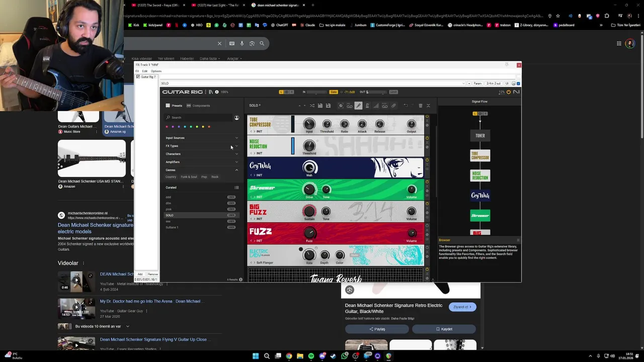The height and width of the screenshot is (362, 644).
Task: Toggle the output Limit button
Action: (393, 92)
